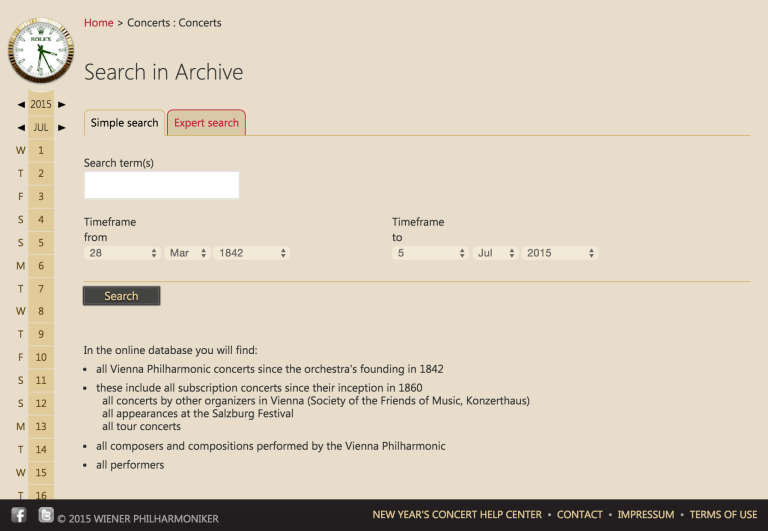Follow the Home breadcrumb link
The height and width of the screenshot is (531, 768).
point(98,23)
